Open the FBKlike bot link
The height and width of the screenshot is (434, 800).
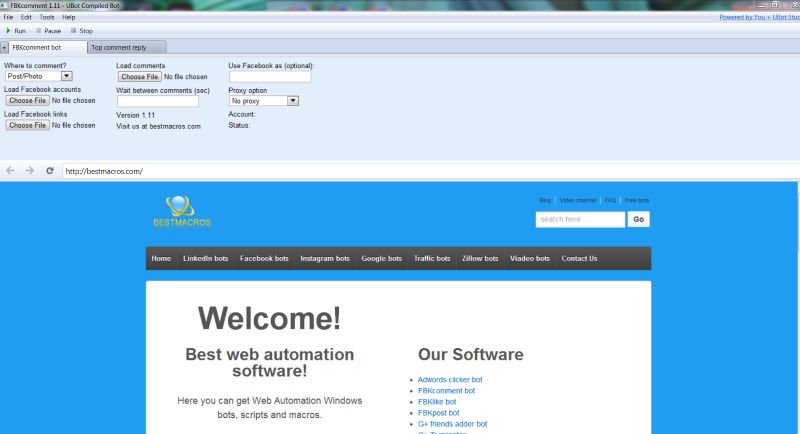[437, 402]
